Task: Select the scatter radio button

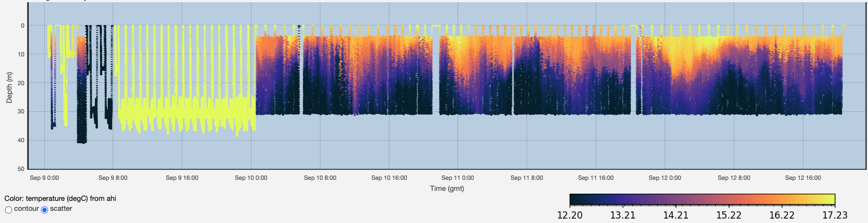Action: (x=45, y=210)
